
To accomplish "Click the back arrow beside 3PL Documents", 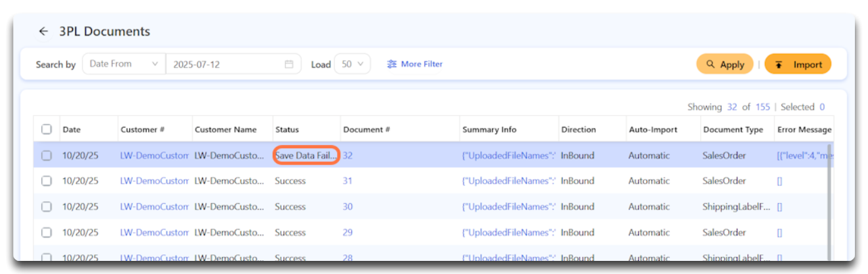I will click(43, 31).
